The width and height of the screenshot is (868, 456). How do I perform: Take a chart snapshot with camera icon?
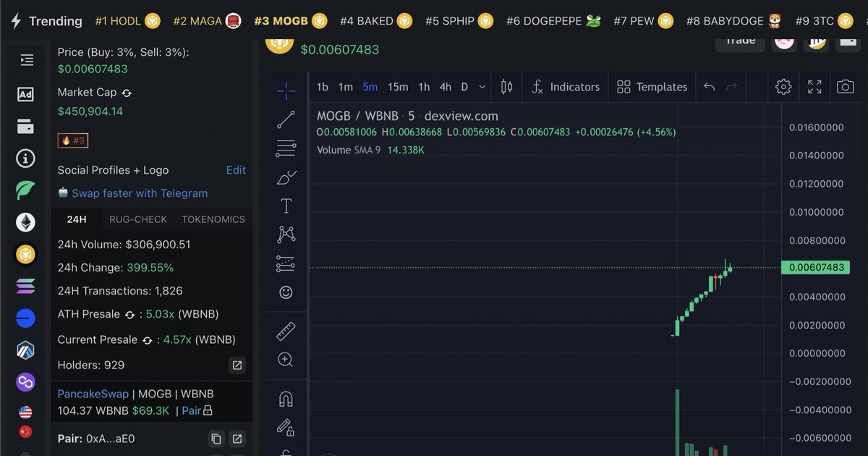(x=845, y=87)
